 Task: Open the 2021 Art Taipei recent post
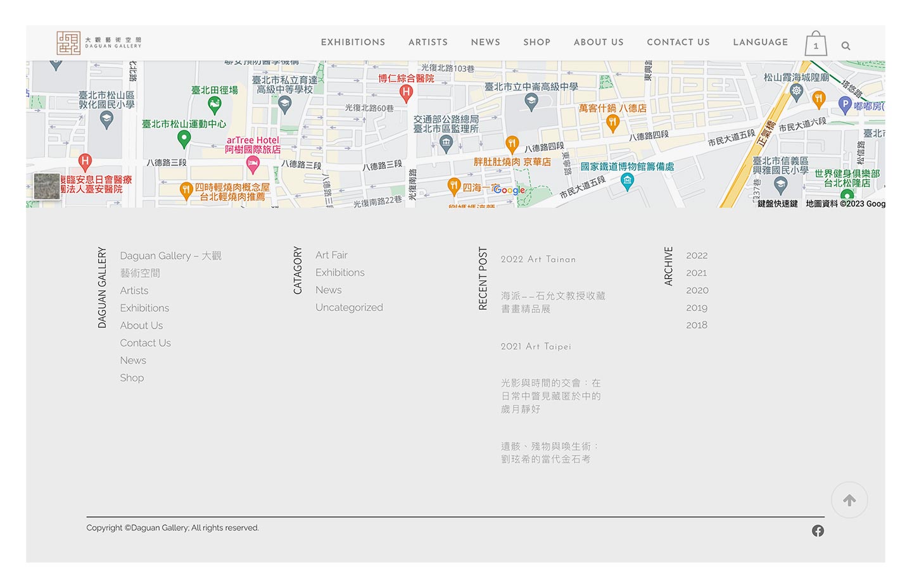536,346
